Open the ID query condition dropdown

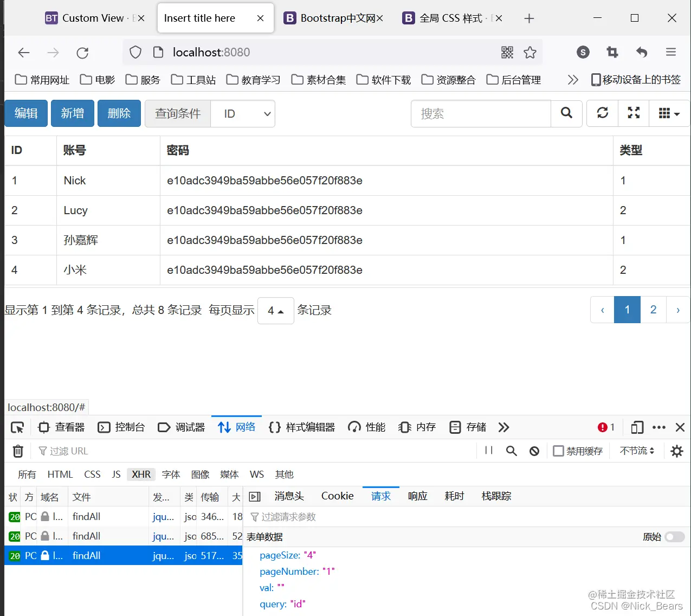tap(243, 114)
